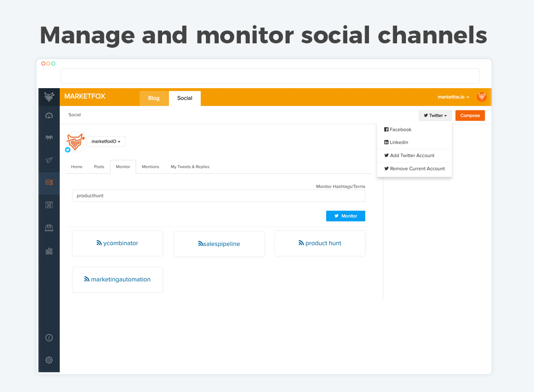Viewport: 534px width, 392px height.
Task: Open the Mentions tab
Action: [x=151, y=167]
